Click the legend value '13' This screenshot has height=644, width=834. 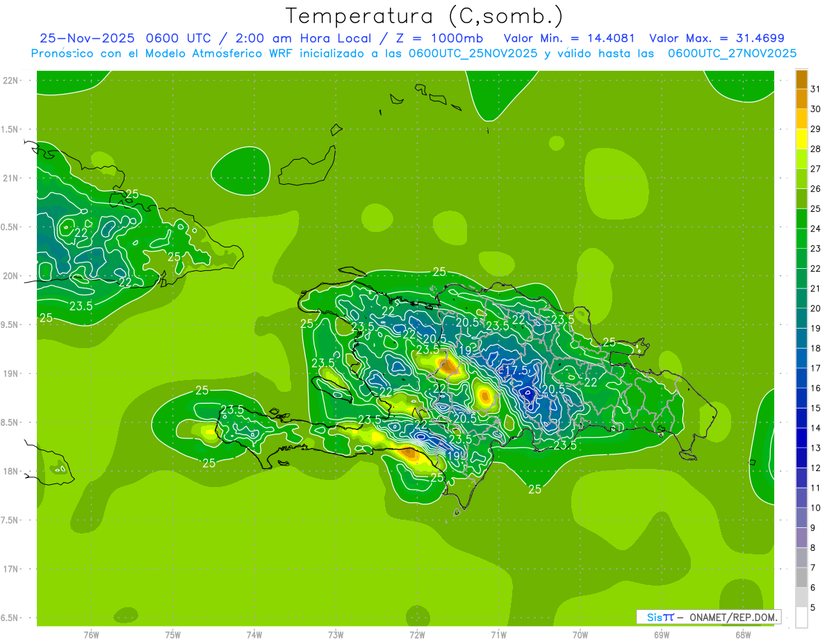click(815, 448)
